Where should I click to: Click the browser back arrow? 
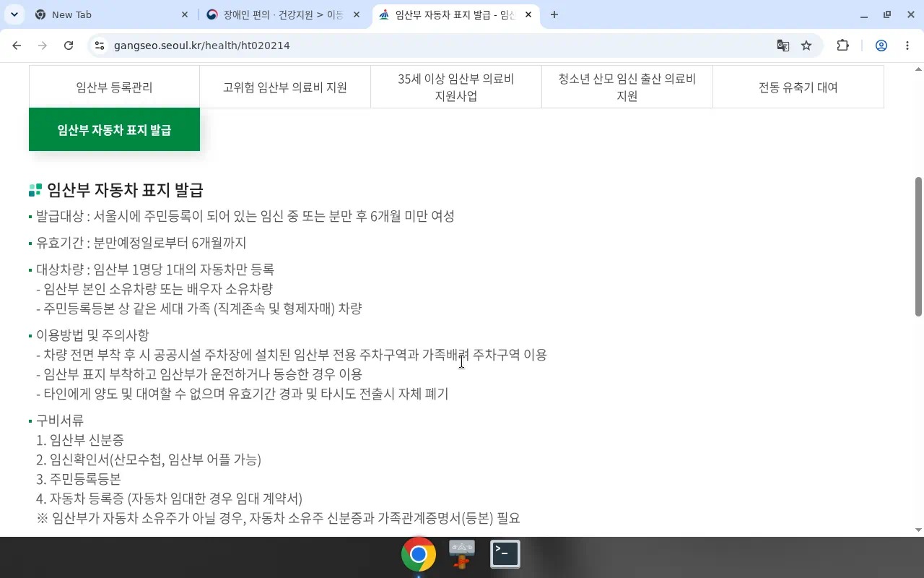pyautogui.click(x=17, y=46)
